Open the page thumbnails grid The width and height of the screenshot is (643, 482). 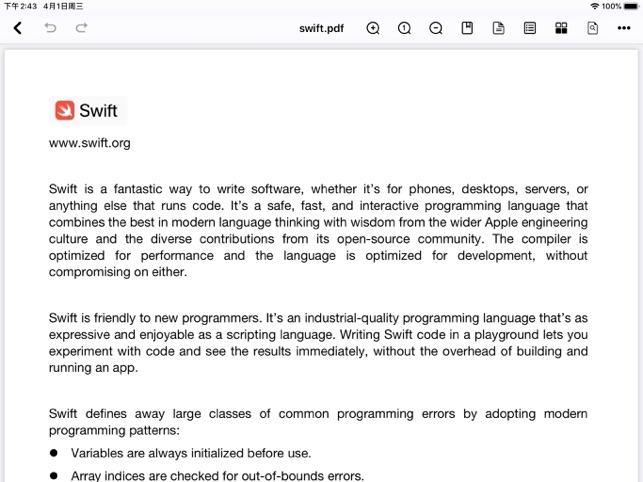(x=561, y=28)
